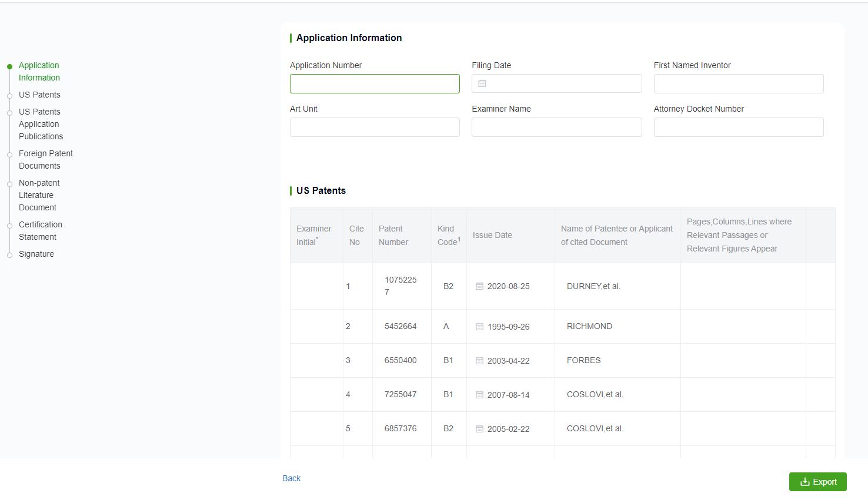Navigate to the Foreign Patent Documents section
The height and width of the screenshot is (500, 868).
(x=46, y=159)
